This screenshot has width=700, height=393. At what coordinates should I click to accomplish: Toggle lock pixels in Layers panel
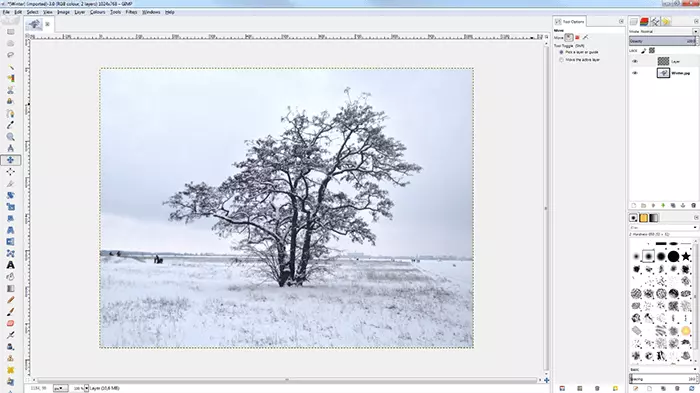(643, 50)
